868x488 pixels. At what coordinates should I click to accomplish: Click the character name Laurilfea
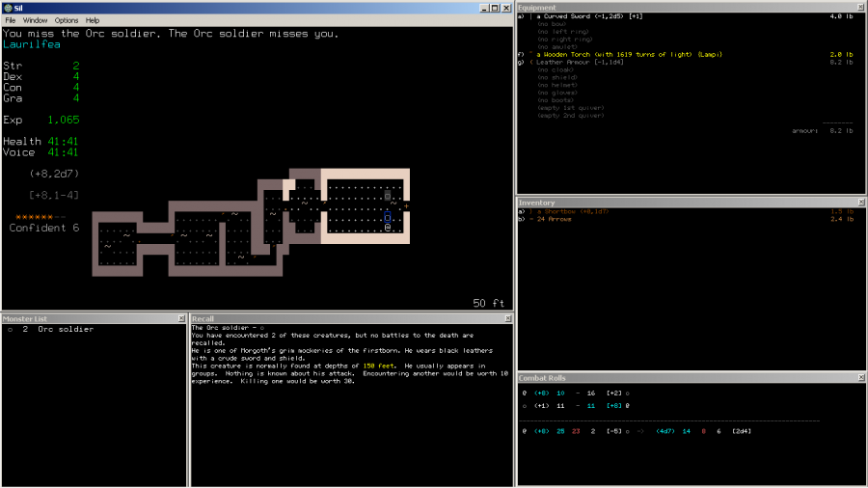point(32,44)
